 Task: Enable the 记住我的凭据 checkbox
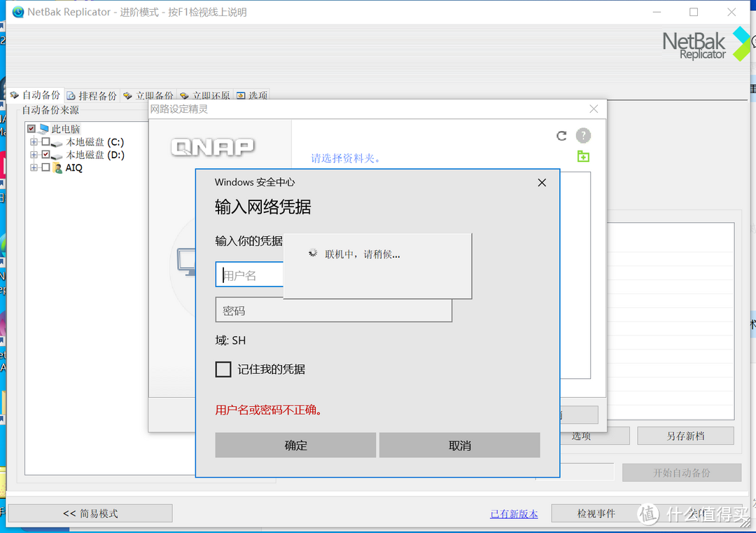223,369
